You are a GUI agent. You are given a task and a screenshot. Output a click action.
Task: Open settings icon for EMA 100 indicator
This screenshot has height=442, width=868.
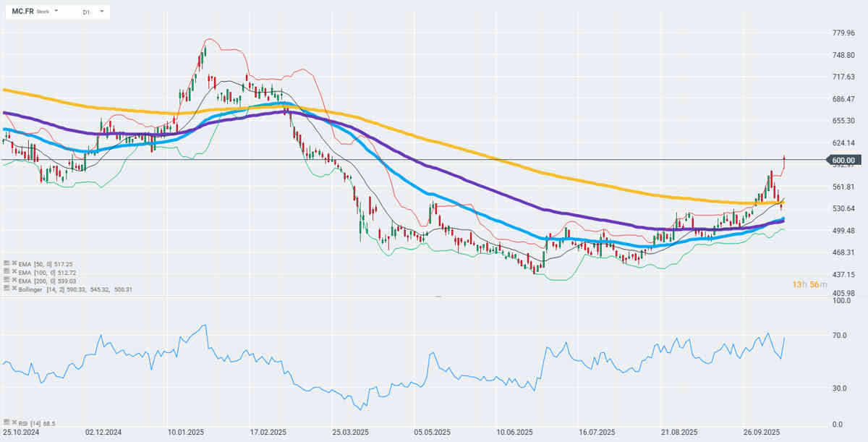tap(6, 272)
